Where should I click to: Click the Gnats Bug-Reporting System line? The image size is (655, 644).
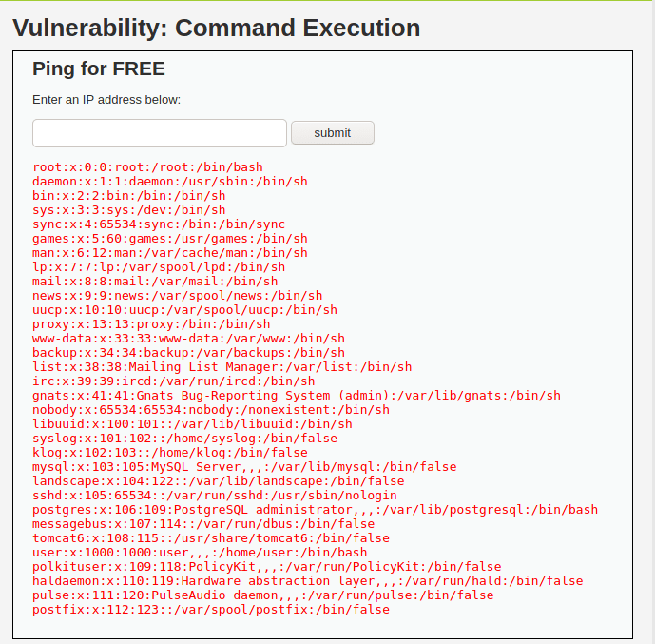pyautogui.click(x=296, y=396)
